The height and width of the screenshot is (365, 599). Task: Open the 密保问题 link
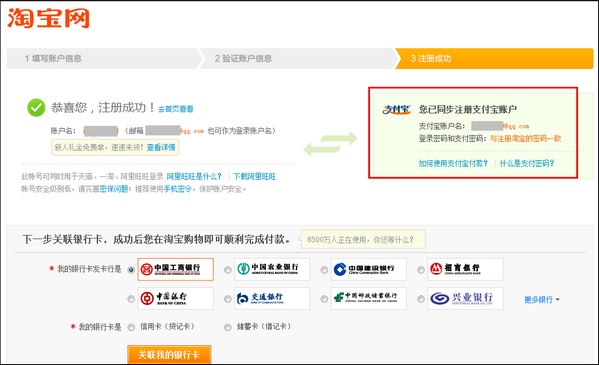(113, 189)
